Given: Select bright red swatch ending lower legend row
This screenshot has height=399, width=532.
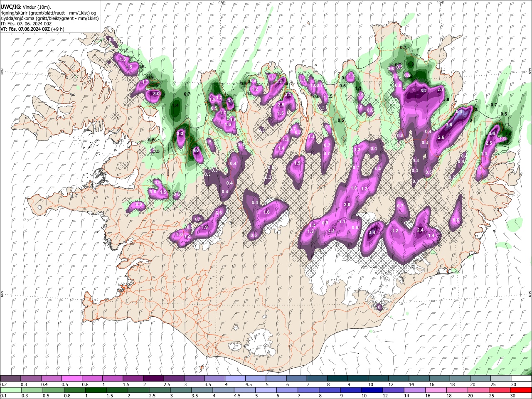Looking at the screenshot, I should pyautogui.click(x=520, y=390).
